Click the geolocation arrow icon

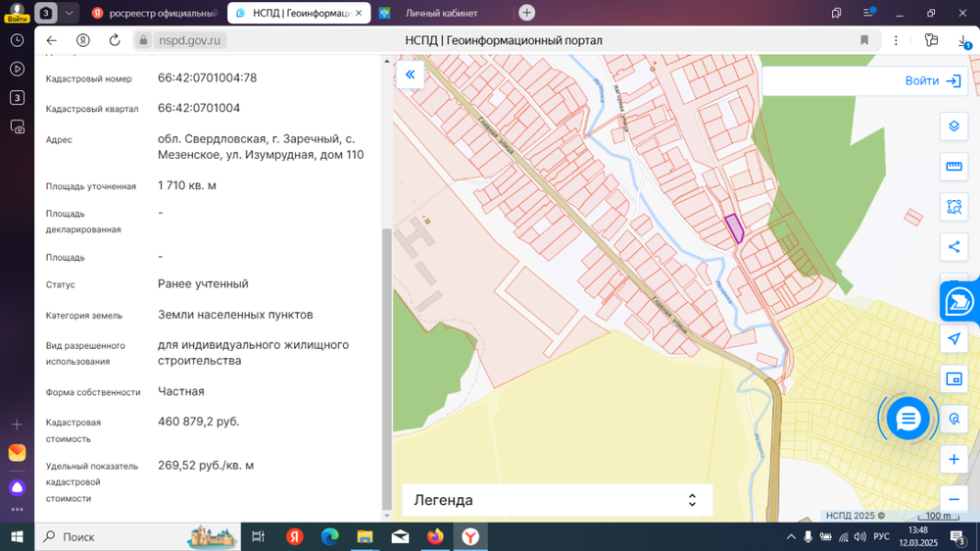pos(954,339)
